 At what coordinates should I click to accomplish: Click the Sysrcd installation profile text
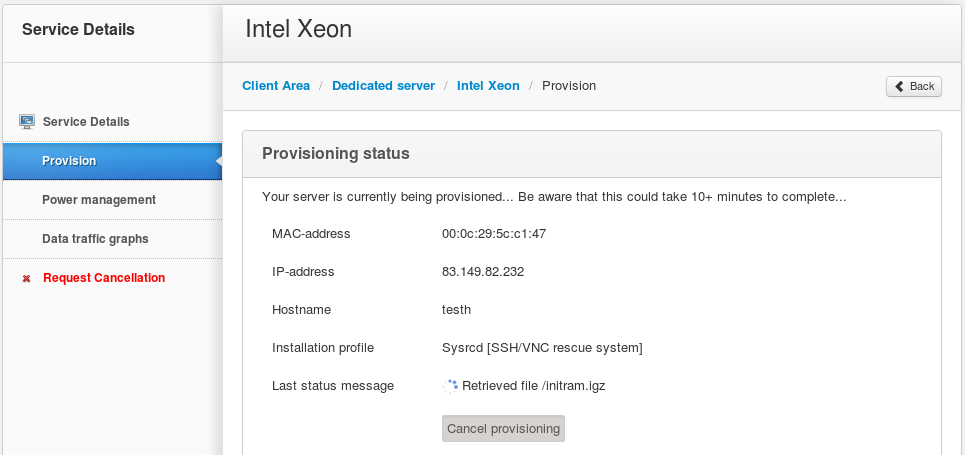(x=542, y=348)
